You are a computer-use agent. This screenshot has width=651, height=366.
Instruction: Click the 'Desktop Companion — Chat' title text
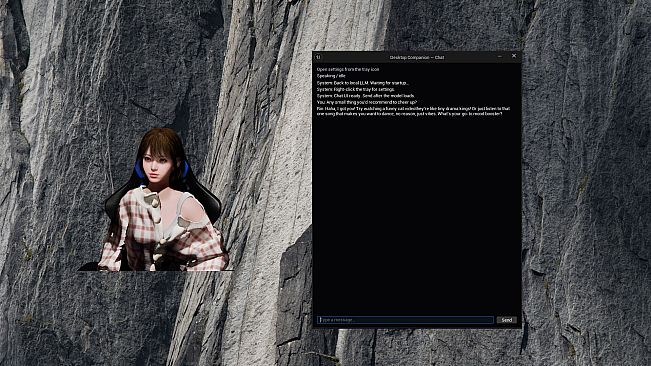click(417, 57)
